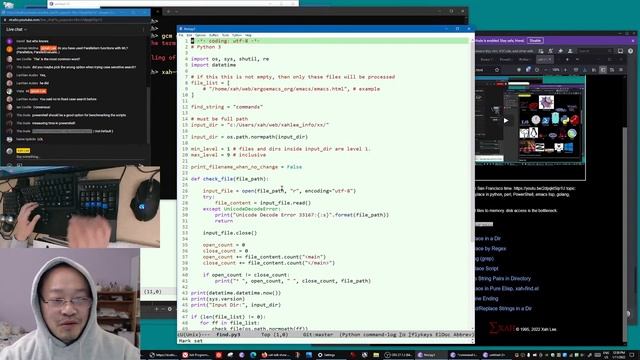Click the studio.youtube.com taskbar button
This screenshot has height=360, width=640.
click(x=163, y=355)
